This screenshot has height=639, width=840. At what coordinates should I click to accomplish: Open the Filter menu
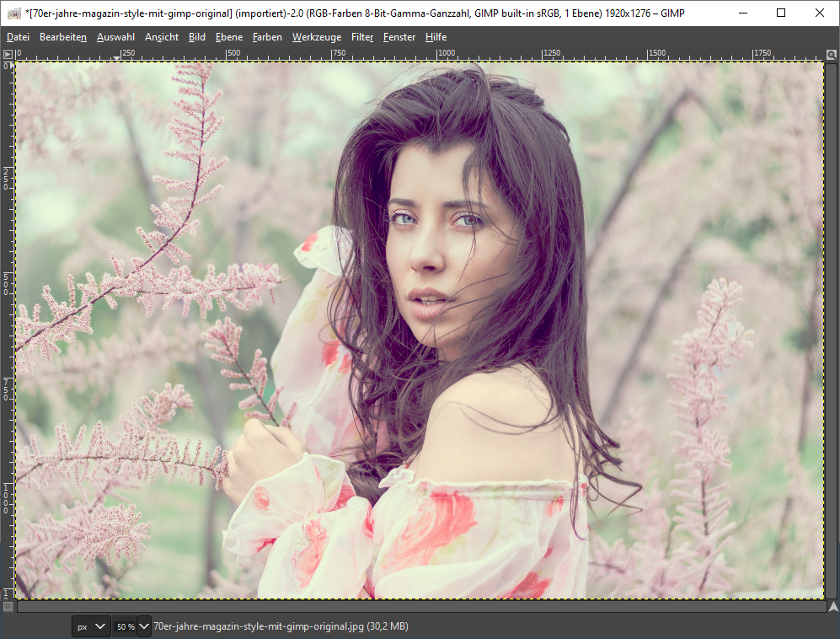[x=362, y=37]
